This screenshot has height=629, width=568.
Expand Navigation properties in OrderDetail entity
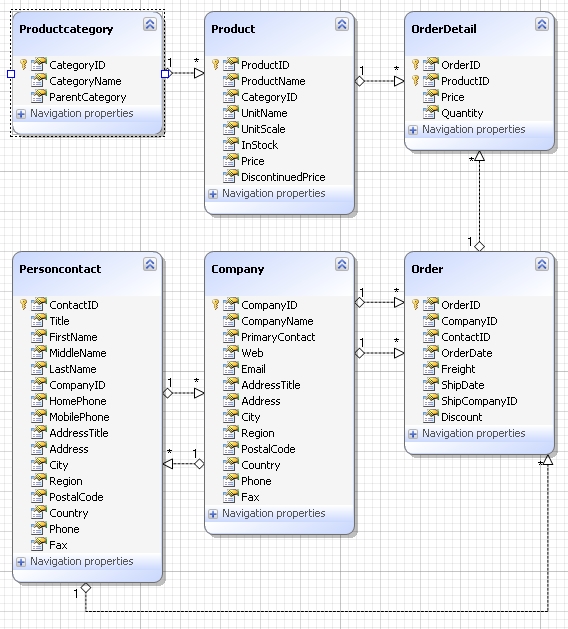click(413, 130)
